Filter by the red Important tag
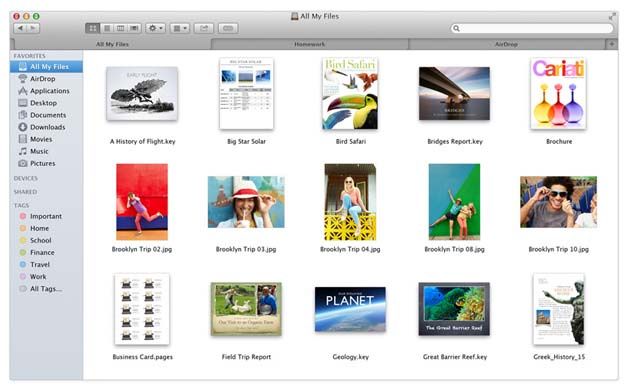 pos(46,216)
